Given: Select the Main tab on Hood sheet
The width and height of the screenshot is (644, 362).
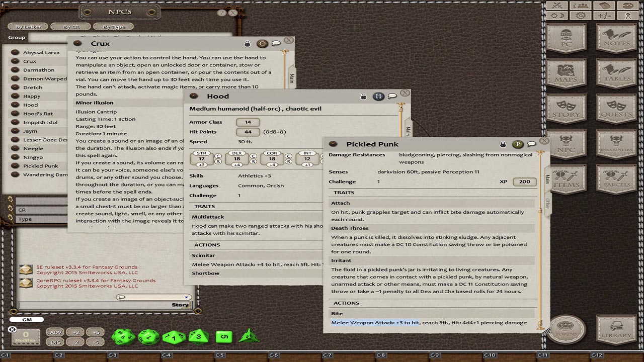Looking at the screenshot, I should 408,131.
